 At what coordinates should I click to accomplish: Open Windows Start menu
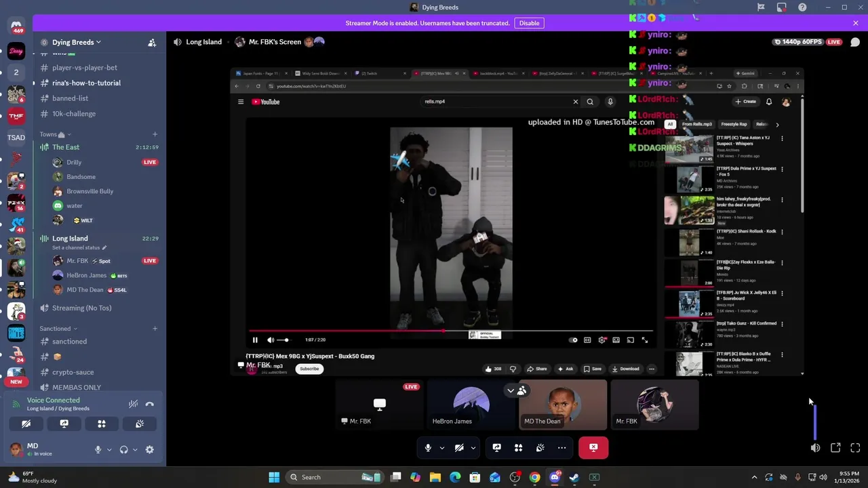click(274, 477)
